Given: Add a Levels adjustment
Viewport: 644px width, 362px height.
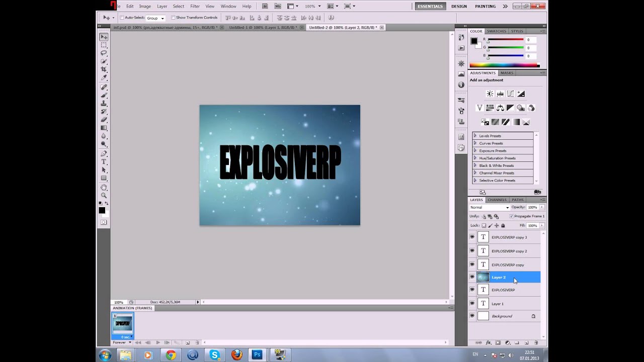Looking at the screenshot, I should tap(500, 94).
